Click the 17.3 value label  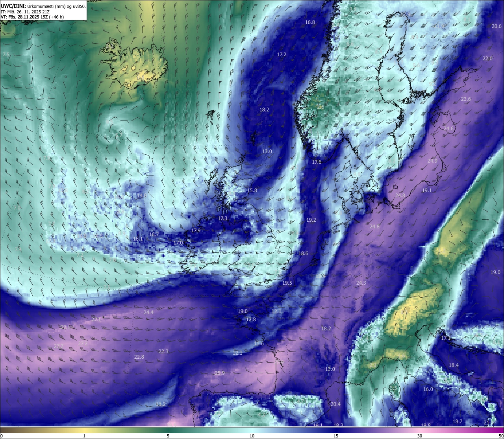point(222,219)
